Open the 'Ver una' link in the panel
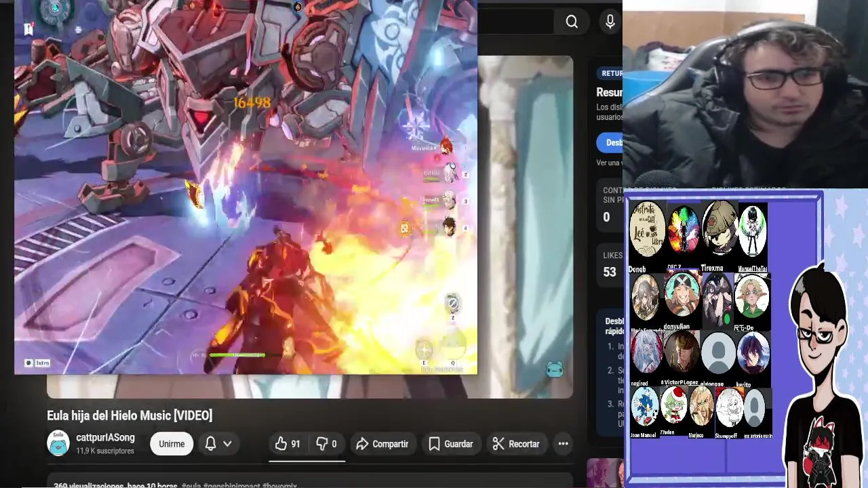868x488 pixels. [x=609, y=163]
